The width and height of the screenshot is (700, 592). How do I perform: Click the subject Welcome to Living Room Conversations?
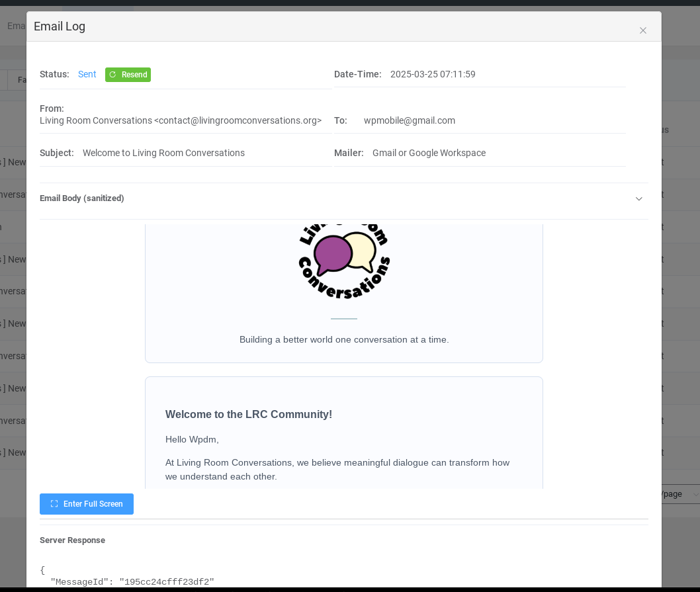click(163, 153)
